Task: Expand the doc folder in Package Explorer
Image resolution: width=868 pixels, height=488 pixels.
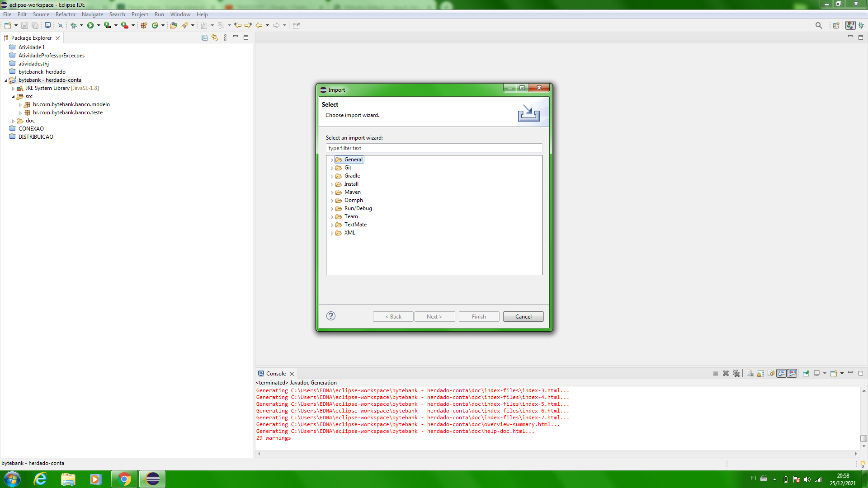Action: [x=13, y=121]
